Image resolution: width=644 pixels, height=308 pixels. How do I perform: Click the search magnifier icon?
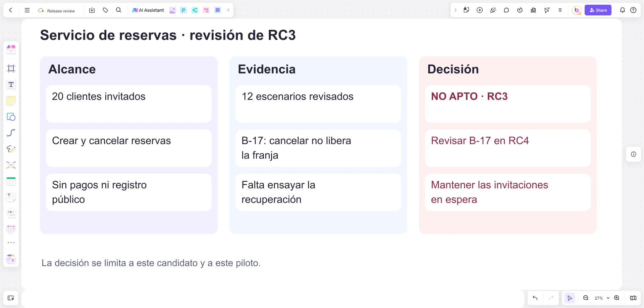118,10
